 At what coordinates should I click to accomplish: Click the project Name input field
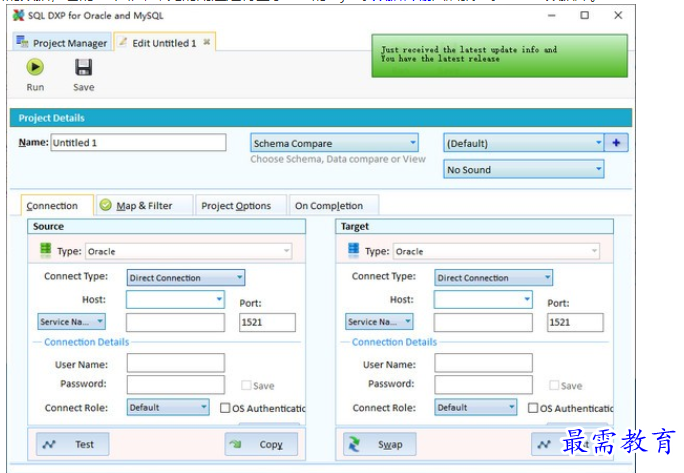(138, 143)
